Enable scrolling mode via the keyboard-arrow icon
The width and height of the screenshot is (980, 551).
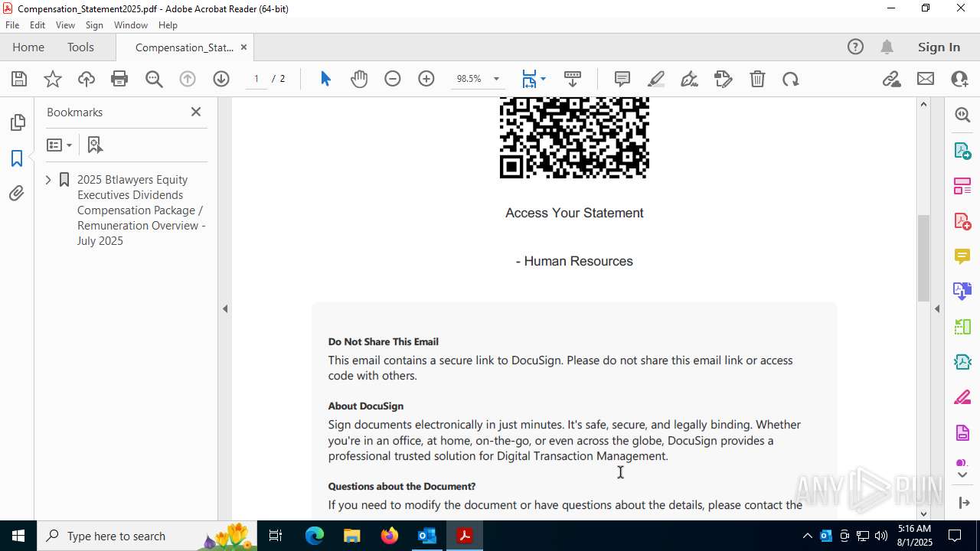(x=573, y=79)
